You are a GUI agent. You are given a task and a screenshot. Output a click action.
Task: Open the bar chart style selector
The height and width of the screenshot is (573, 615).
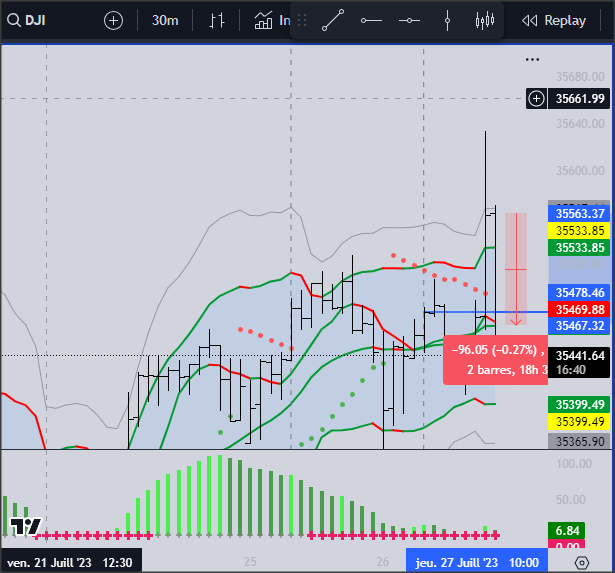click(217, 20)
